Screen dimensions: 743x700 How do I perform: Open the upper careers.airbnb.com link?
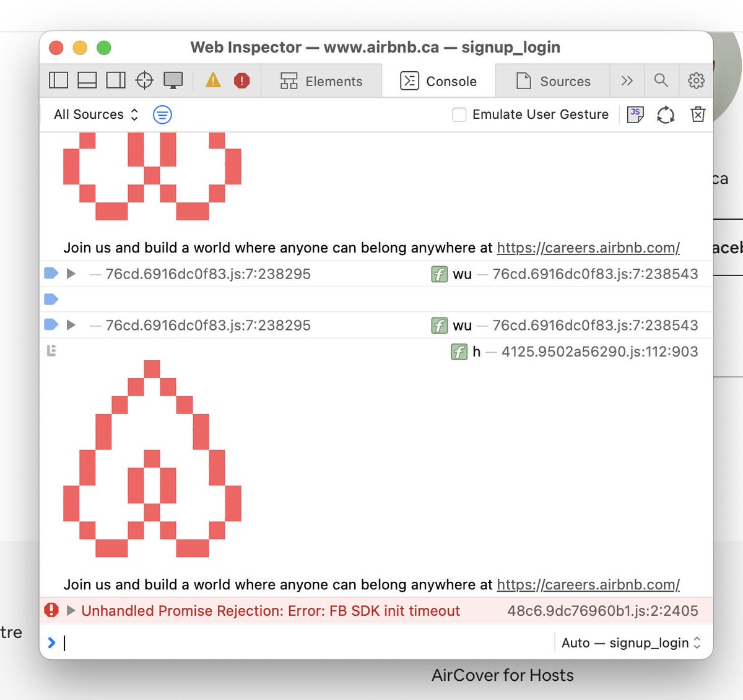(x=588, y=248)
